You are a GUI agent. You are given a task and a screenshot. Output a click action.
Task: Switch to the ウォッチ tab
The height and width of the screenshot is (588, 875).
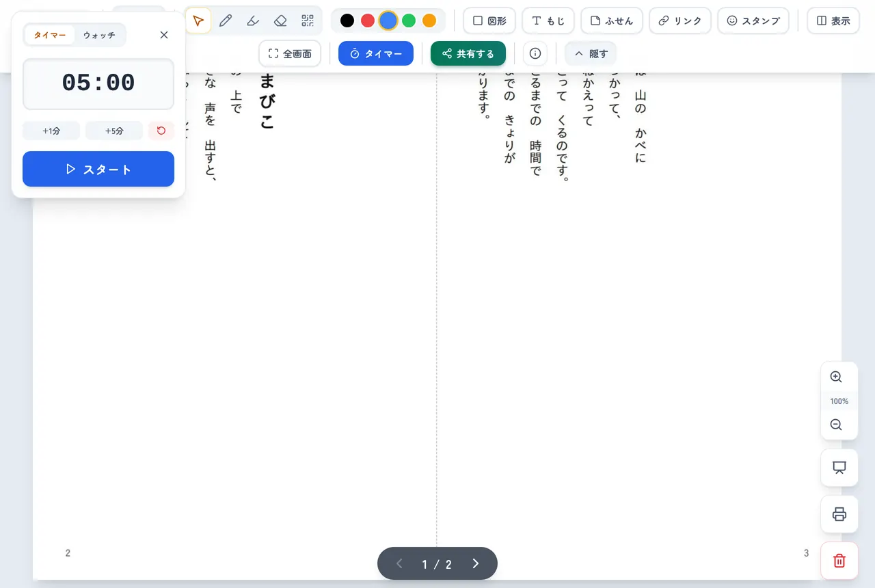[99, 35]
